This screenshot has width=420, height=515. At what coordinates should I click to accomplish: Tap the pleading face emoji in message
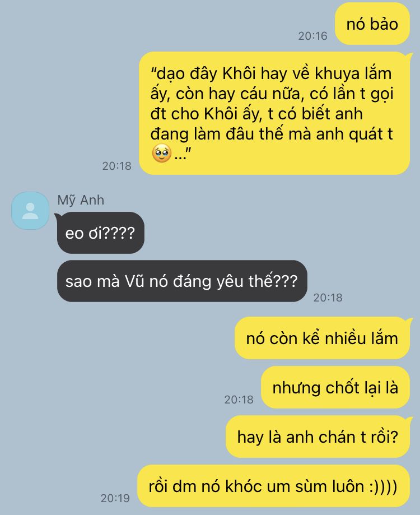(x=161, y=153)
